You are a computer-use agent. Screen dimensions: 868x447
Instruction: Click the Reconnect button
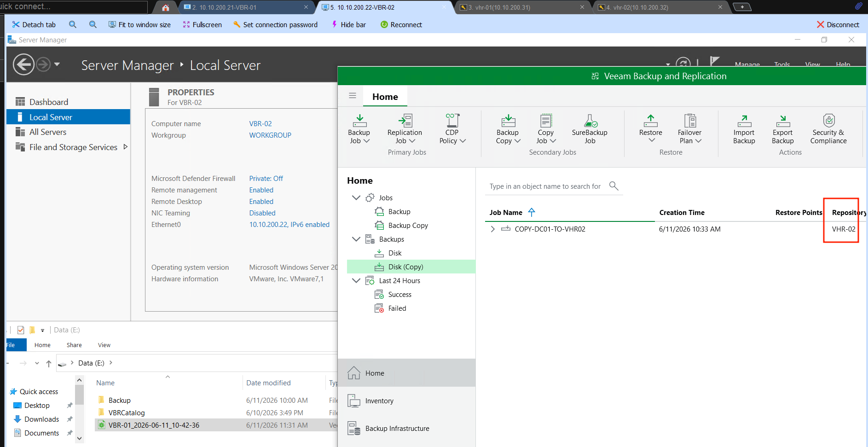(x=401, y=24)
